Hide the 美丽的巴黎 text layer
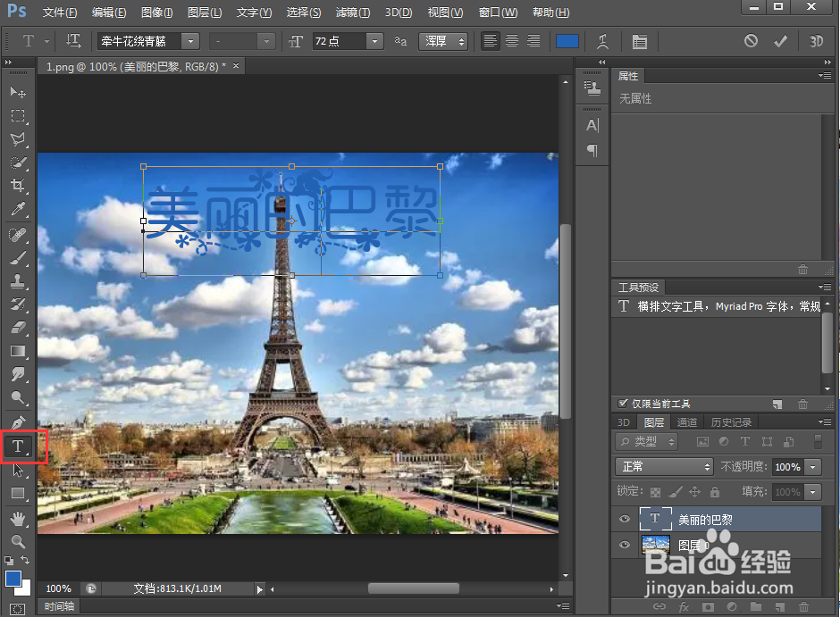Viewport: 840px width, 617px height. (624, 519)
